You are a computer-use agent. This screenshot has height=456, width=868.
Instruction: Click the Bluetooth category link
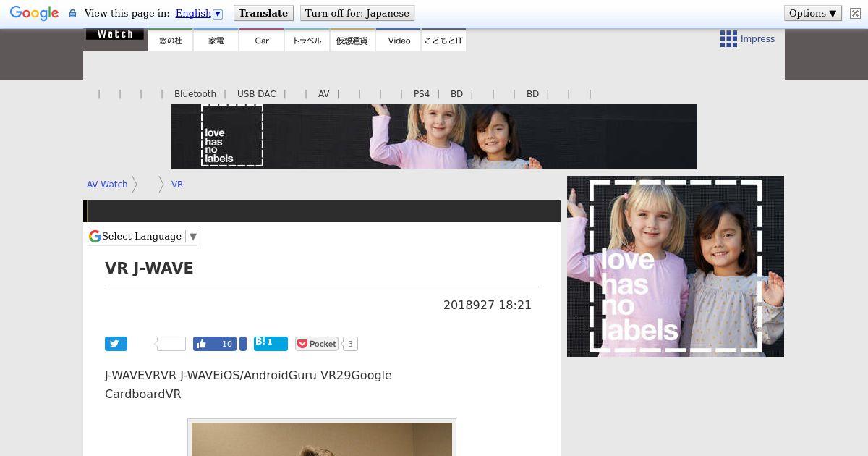(195, 94)
